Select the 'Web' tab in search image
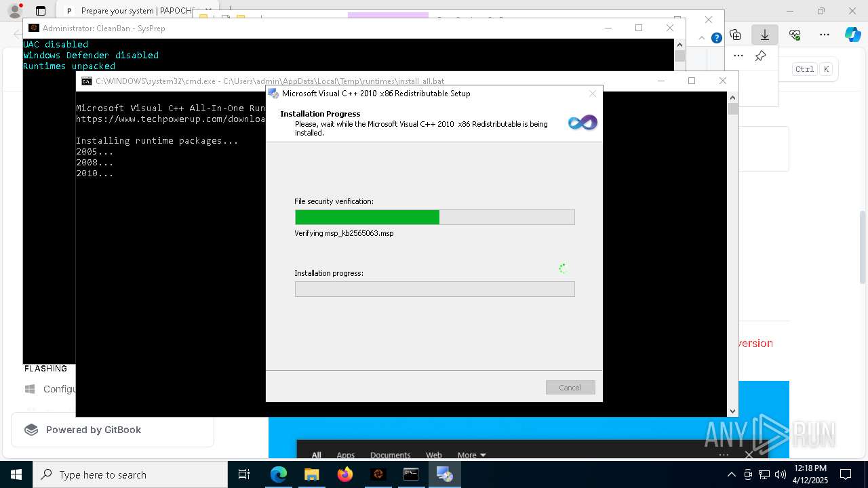868x488 pixels. tap(434, 455)
